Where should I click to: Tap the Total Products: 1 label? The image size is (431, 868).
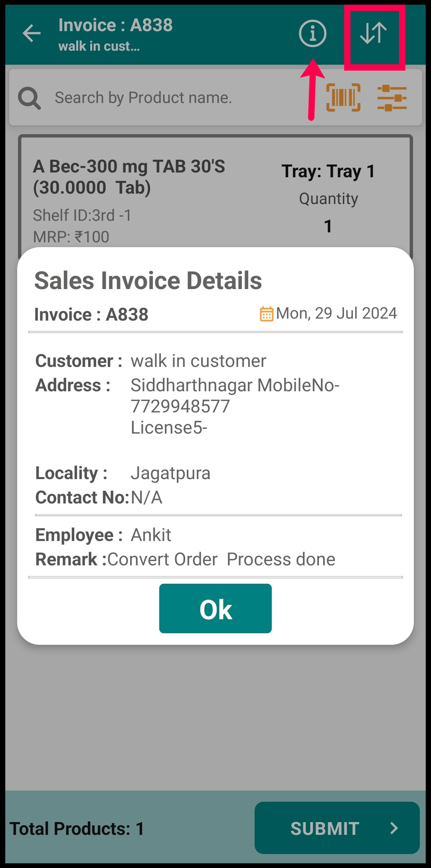click(x=77, y=829)
